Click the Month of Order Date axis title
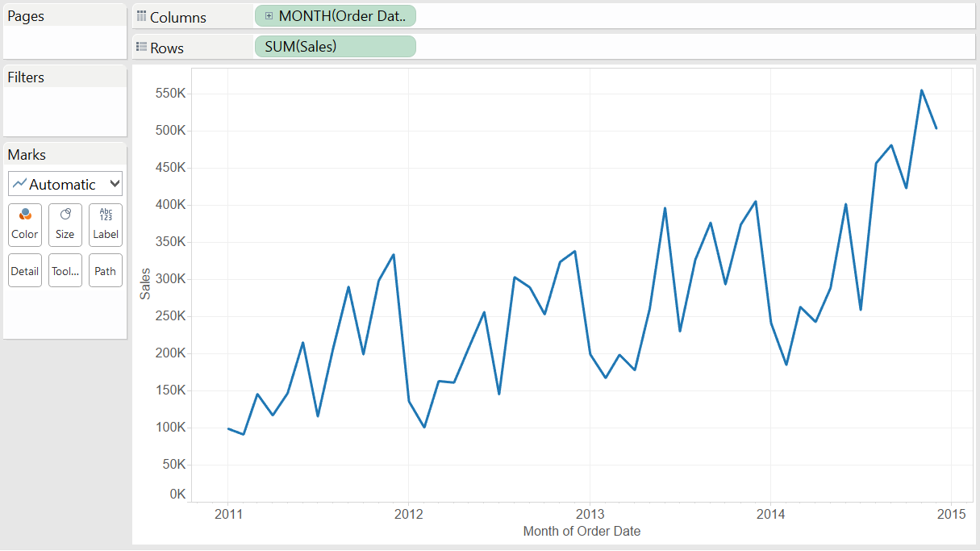Image resolution: width=980 pixels, height=551 pixels. pyautogui.click(x=582, y=531)
